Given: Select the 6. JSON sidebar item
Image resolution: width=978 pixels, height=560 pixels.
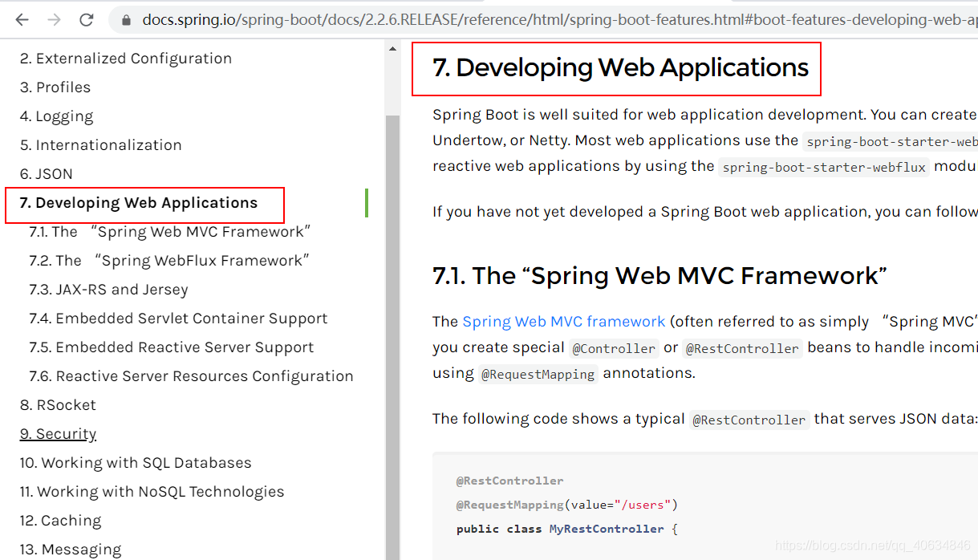Looking at the screenshot, I should click(x=46, y=174).
